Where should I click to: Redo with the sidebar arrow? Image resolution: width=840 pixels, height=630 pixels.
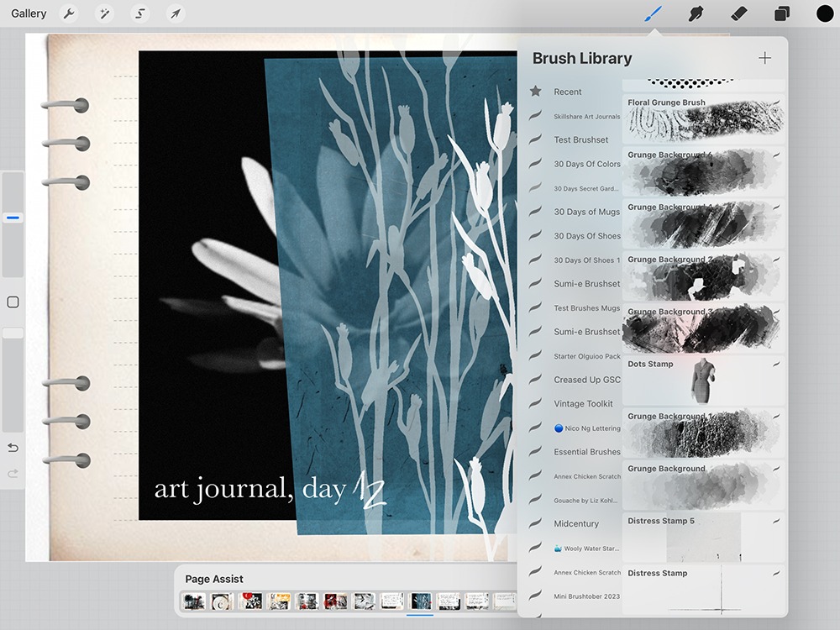(x=13, y=474)
